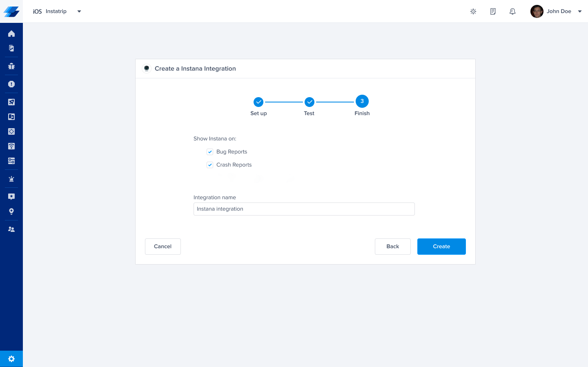
Task: Open the notifications bell
Action: [512, 11]
